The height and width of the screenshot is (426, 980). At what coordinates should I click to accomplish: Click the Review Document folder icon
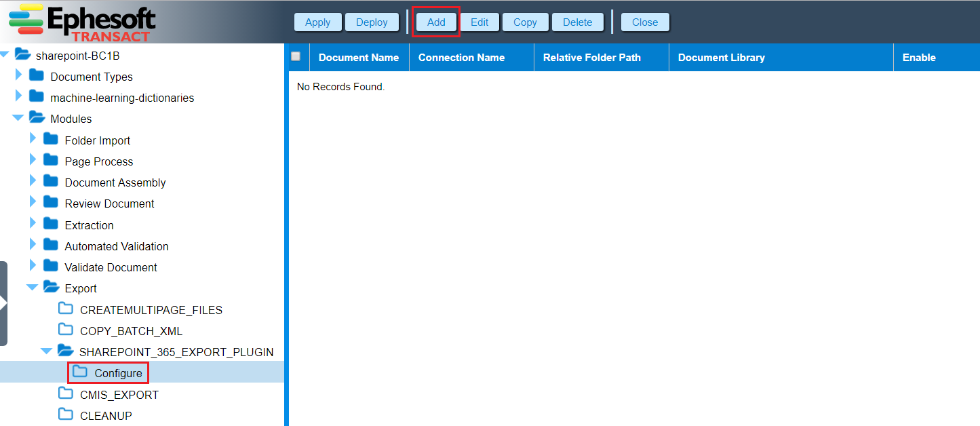click(x=51, y=202)
